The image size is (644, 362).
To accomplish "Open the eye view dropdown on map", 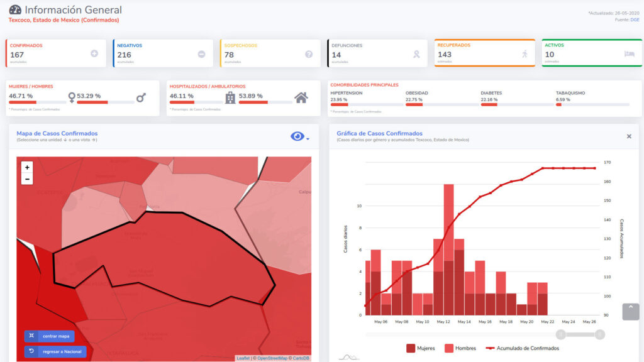I will coord(299,136).
